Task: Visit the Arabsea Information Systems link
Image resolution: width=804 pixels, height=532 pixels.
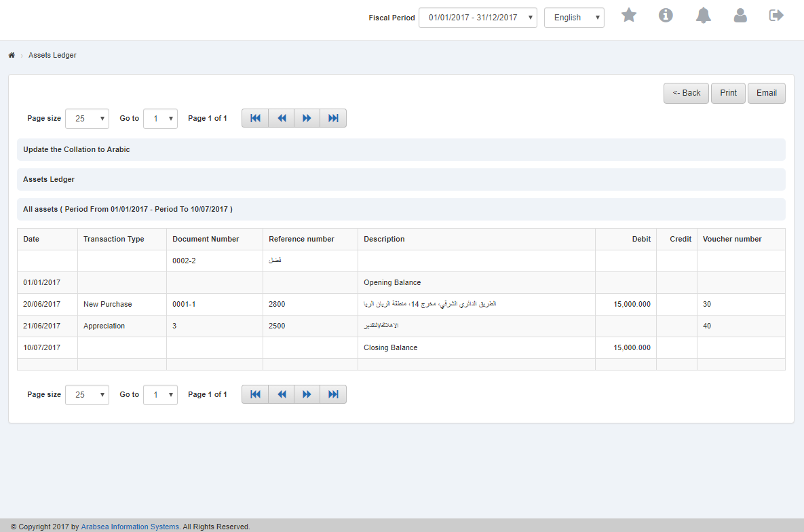Action: click(130, 527)
